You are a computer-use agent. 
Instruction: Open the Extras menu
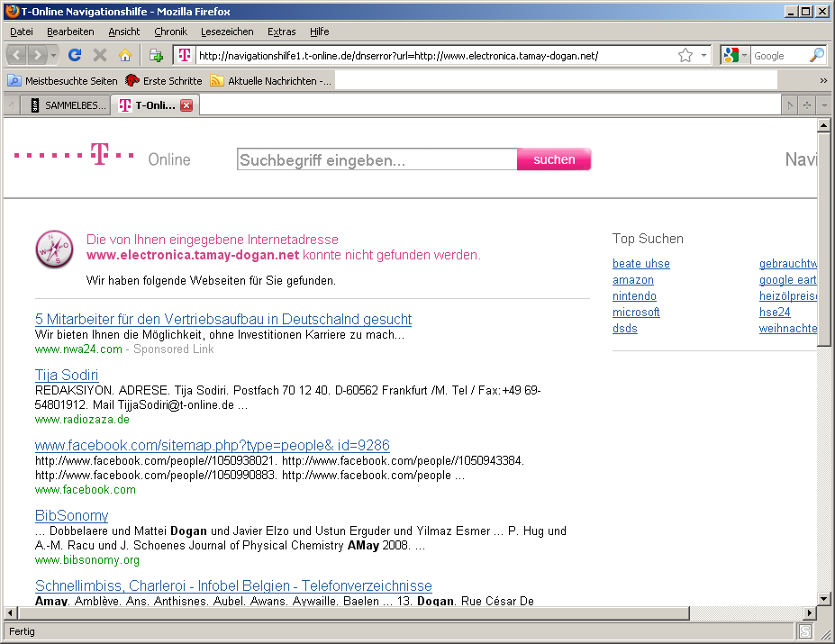281,32
